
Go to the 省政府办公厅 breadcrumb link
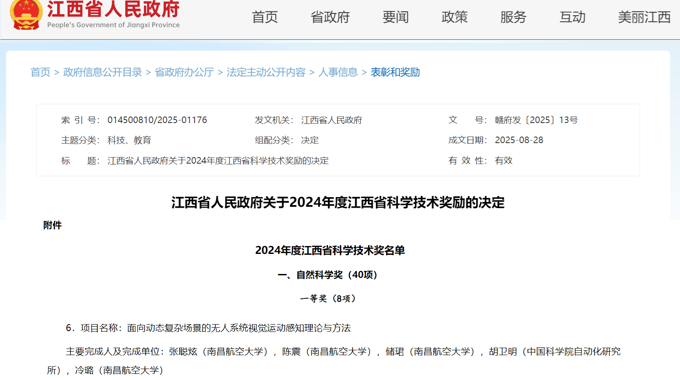pyautogui.click(x=184, y=72)
